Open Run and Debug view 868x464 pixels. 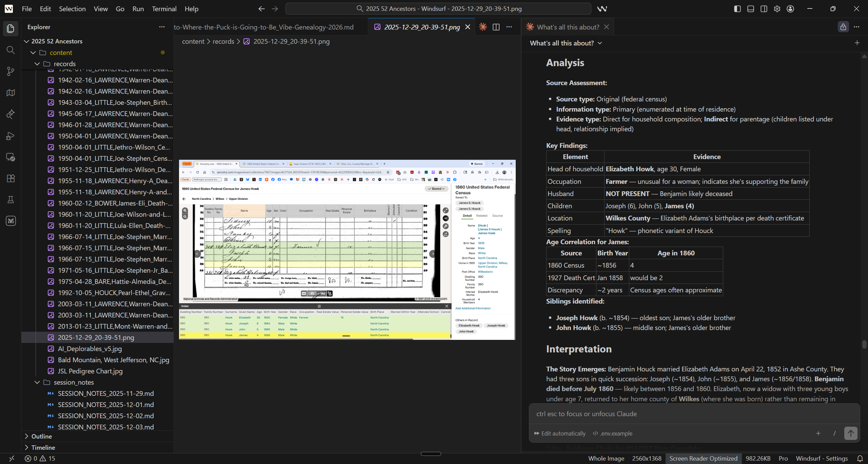click(x=11, y=136)
